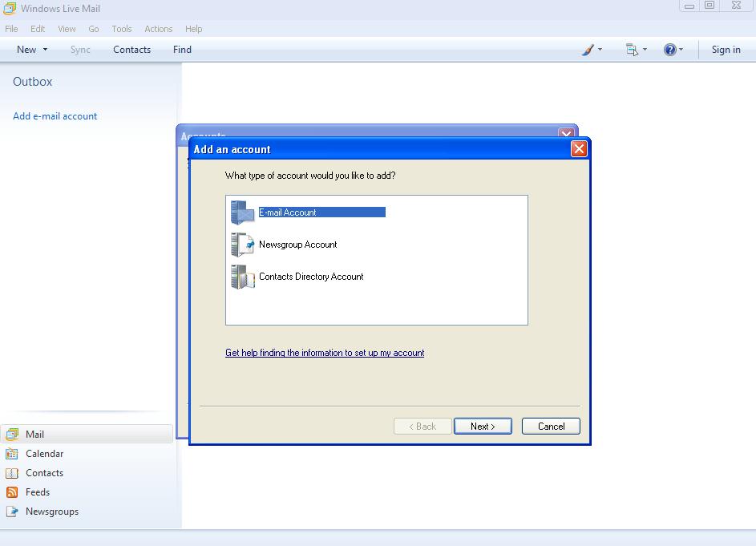Select the Contacts Directory Account text entry
756x546 pixels.
[x=311, y=277]
